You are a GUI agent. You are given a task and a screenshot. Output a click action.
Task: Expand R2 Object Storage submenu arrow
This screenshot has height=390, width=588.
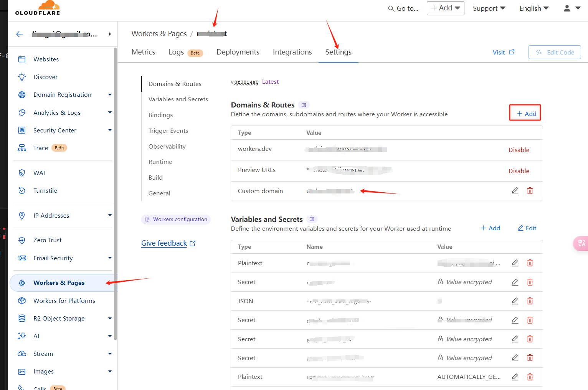click(x=110, y=318)
